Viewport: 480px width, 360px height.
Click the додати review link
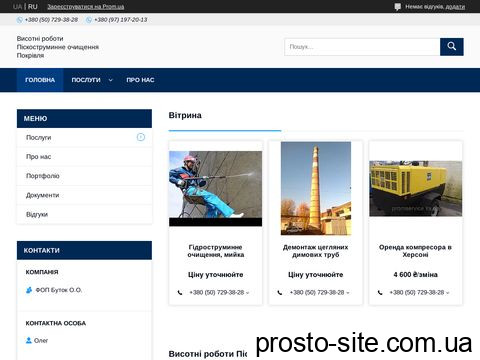coord(455,7)
